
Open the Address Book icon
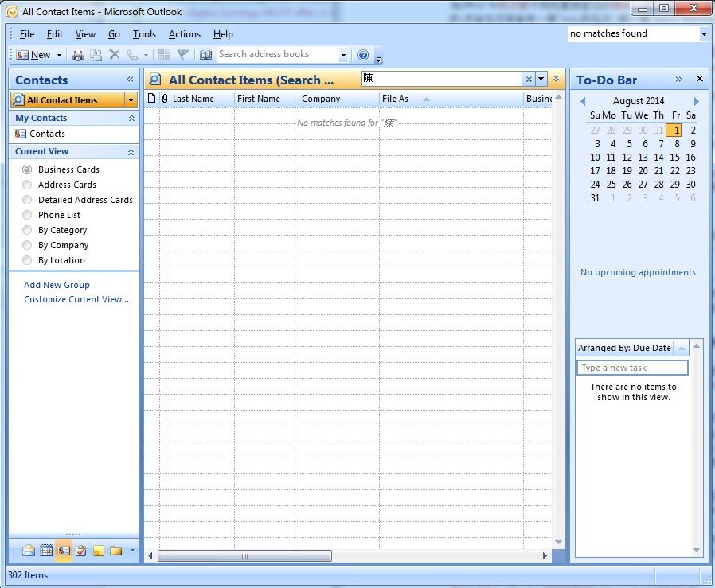(205, 55)
